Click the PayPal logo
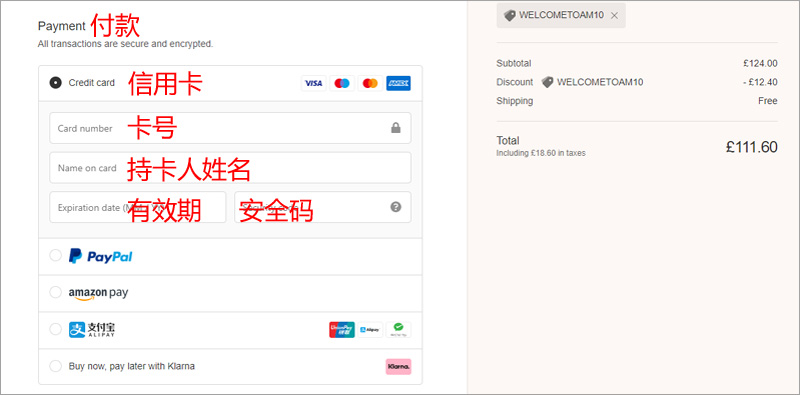800x395 pixels. [101, 256]
